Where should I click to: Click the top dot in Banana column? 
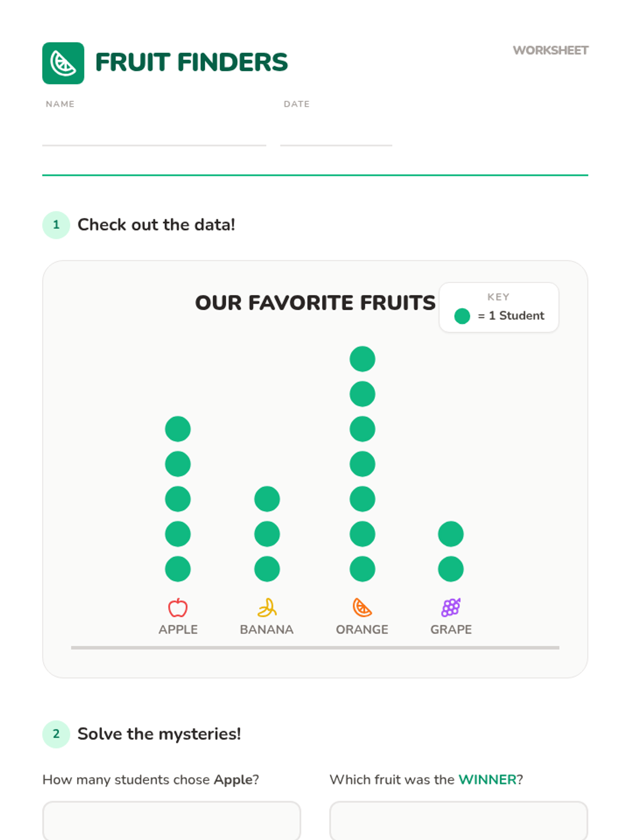pos(267,499)
